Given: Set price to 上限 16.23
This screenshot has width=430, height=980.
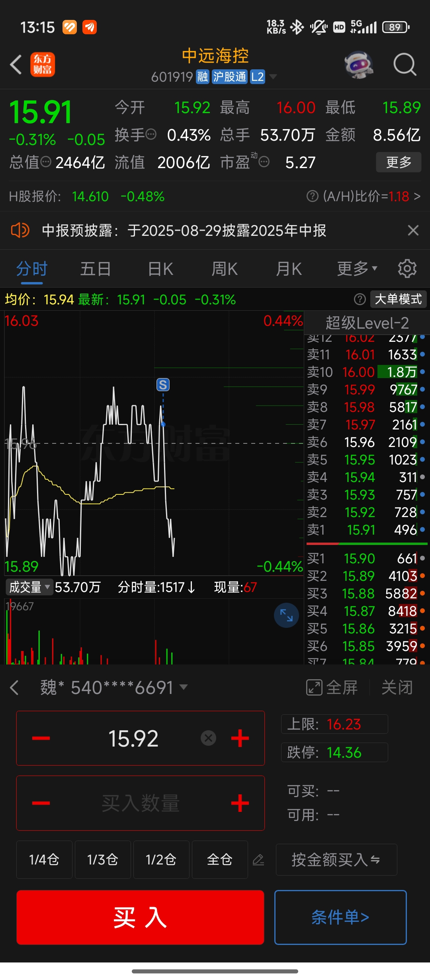Looking at the screenshot, I should [x=334, y=724].
